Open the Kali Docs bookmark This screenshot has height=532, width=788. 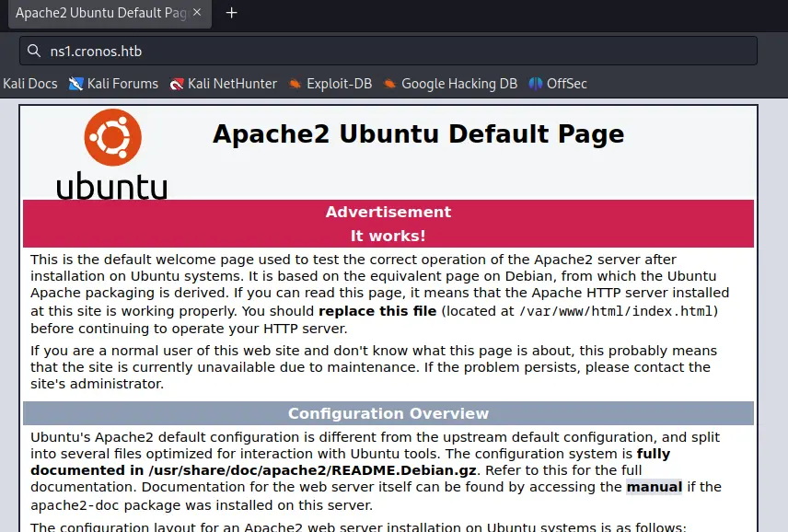[29, 84]
